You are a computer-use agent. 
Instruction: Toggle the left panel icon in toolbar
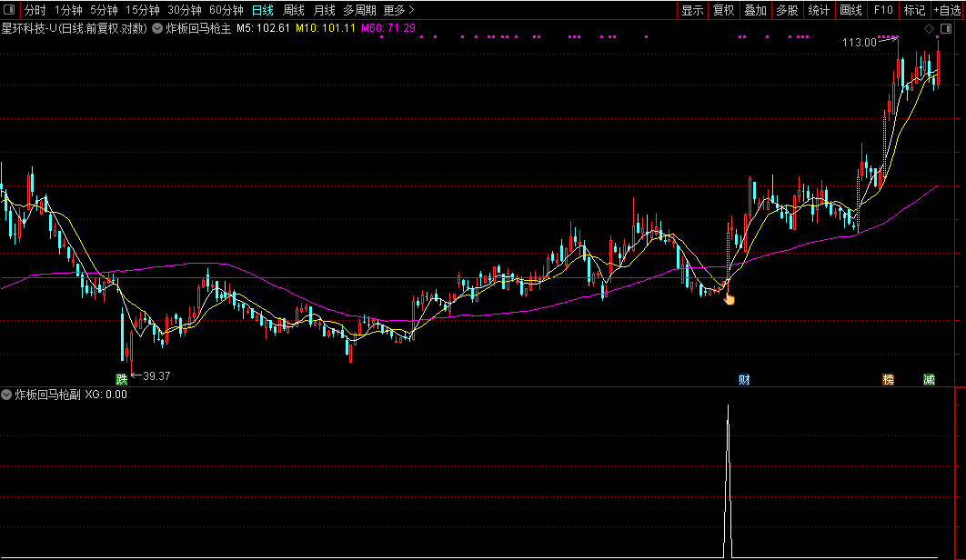9,10
